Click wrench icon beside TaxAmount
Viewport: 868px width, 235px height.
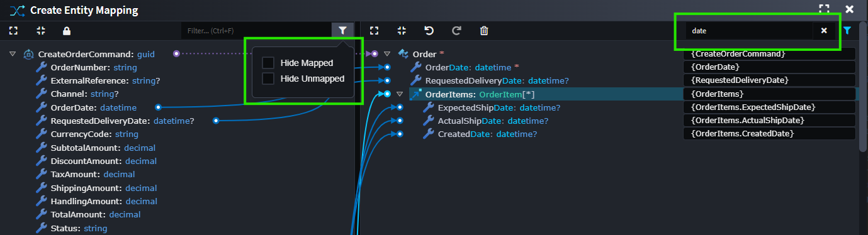42,174
